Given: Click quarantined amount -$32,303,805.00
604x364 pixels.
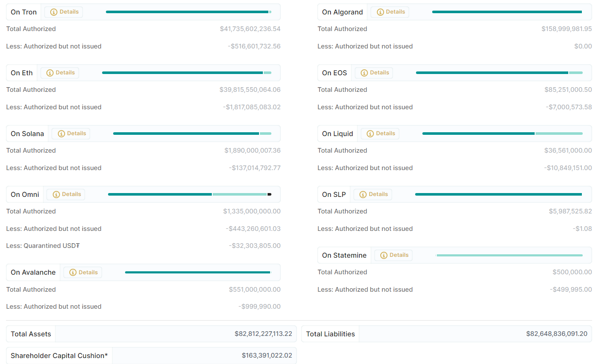Looking at the screenshot, I should [x=255, y=246].
